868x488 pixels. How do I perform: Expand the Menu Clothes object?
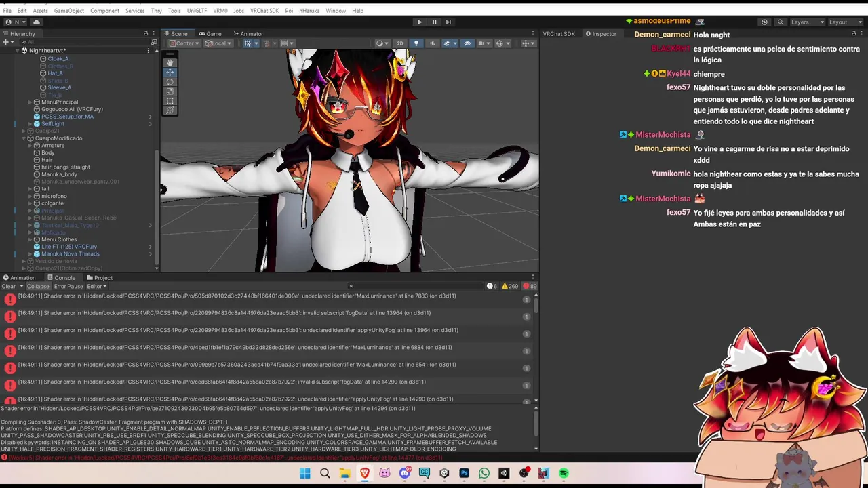pos(31,239)
